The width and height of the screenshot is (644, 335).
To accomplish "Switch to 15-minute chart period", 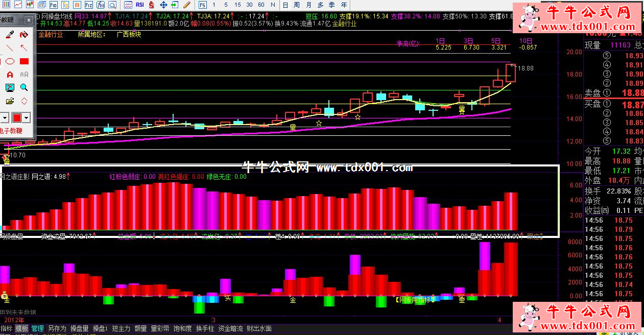I will tap(237, 5).
